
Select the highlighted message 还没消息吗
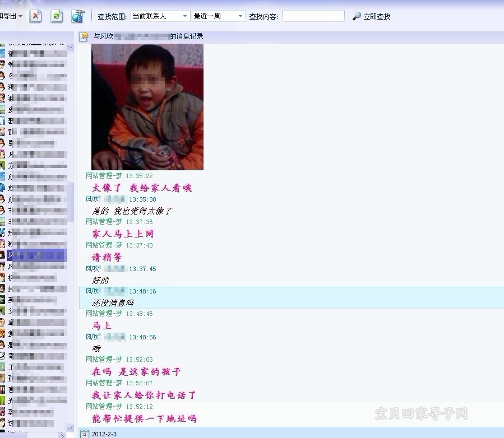[113, 302]
